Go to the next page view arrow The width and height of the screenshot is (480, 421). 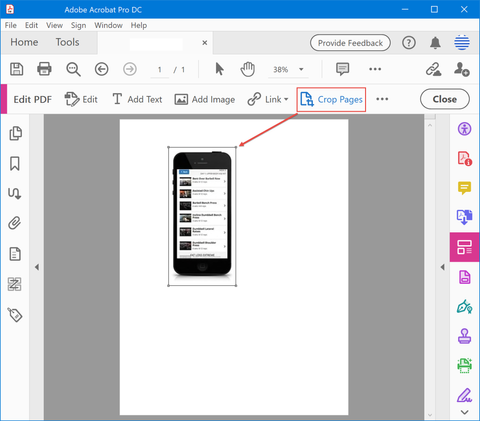point(130,69)
